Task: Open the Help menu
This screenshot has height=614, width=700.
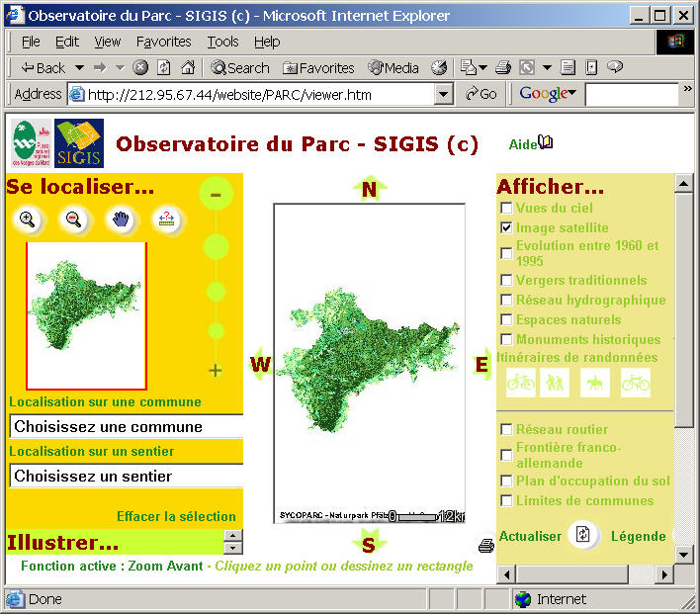Action: [x=267, y=42]
